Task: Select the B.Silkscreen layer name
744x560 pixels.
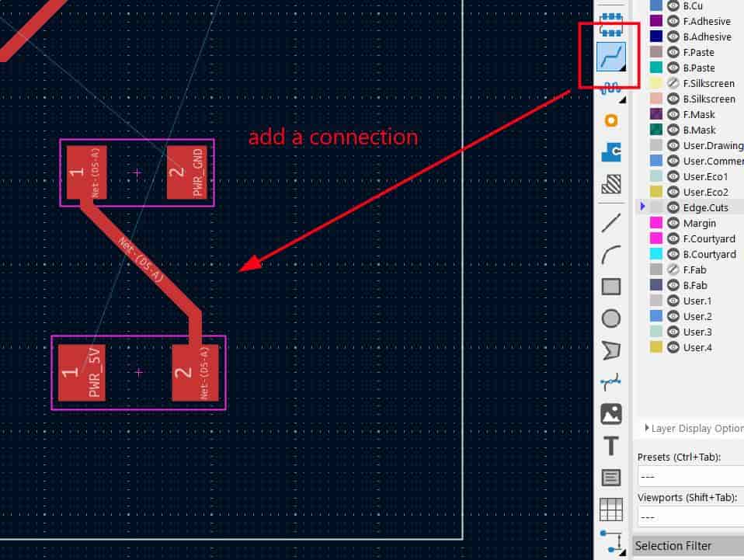Action: [709, 99]
